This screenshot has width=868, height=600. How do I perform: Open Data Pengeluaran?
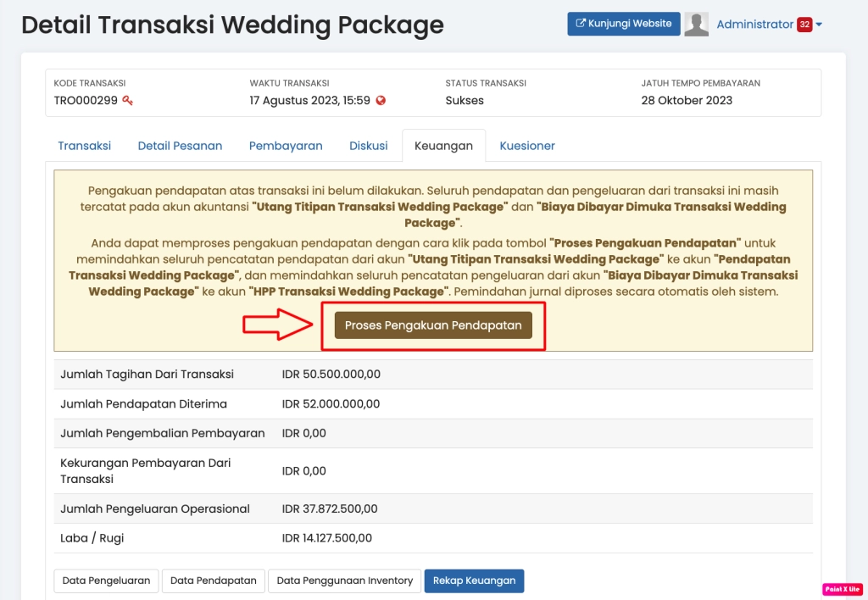point(107,581)
